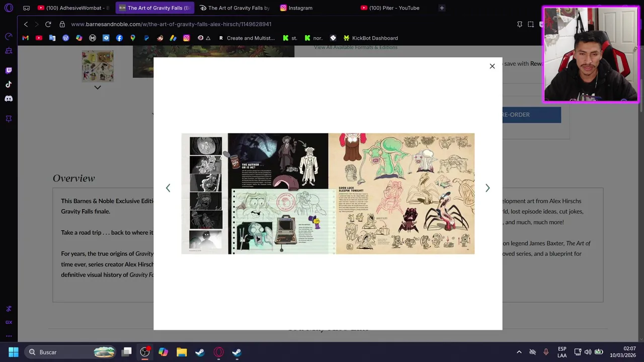Open Kick 'st.' bookmark
644x362 pixels.
(290, 38)
